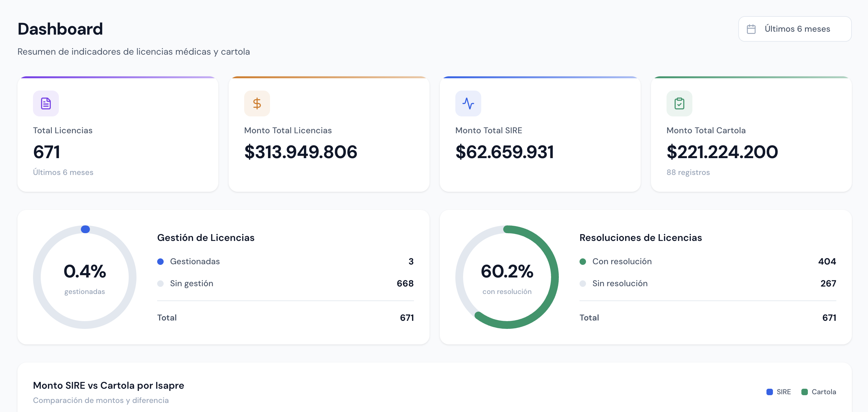Click the dollar sign icon on Monto Total Licencias
Image resolution: width=868 pixels, height=412 pixels.
(x=257, y=103)
